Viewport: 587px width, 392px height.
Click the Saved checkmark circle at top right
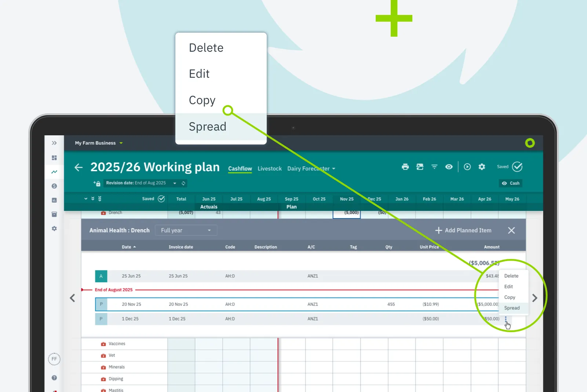[517, 167]
